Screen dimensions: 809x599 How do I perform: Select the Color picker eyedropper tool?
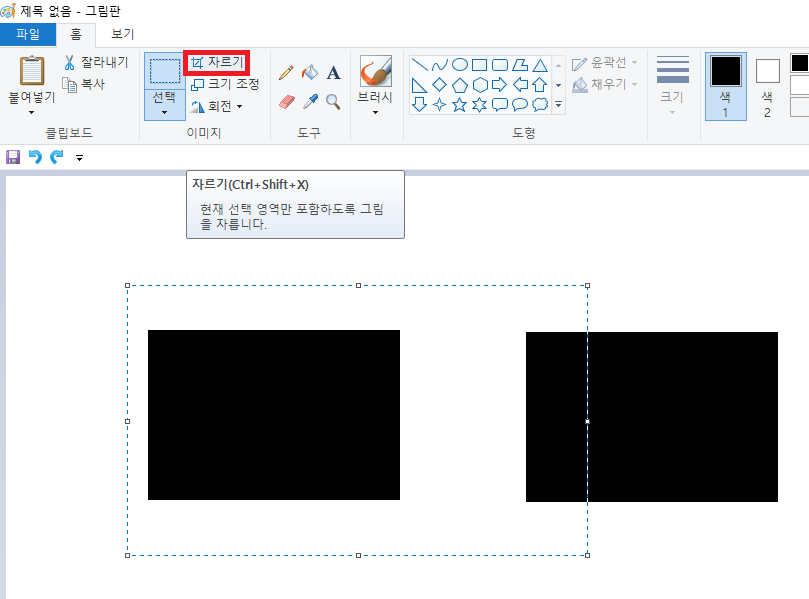[310, 102]
